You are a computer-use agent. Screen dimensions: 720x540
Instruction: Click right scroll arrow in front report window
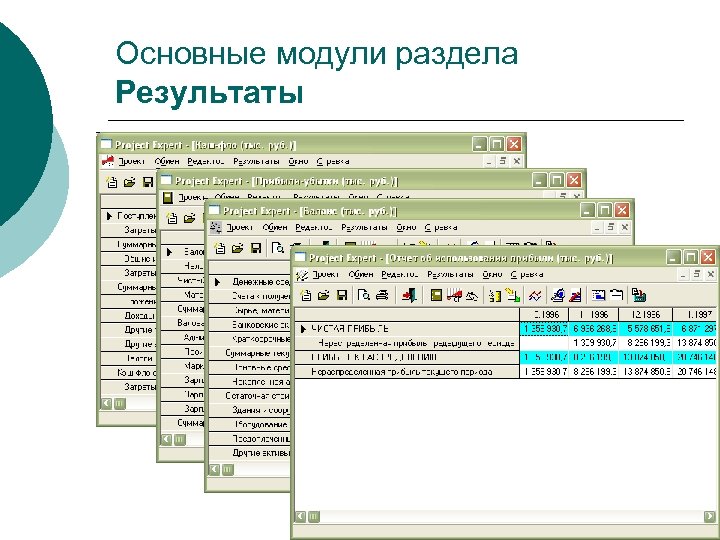(x=709, y=517)
